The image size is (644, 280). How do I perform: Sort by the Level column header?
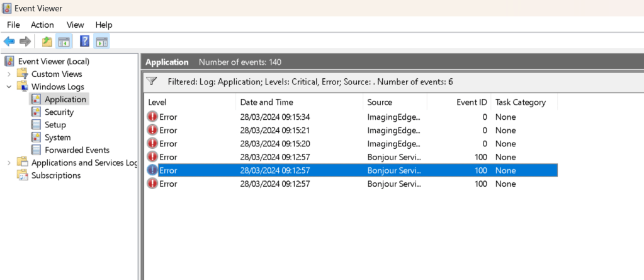[190, 102]
